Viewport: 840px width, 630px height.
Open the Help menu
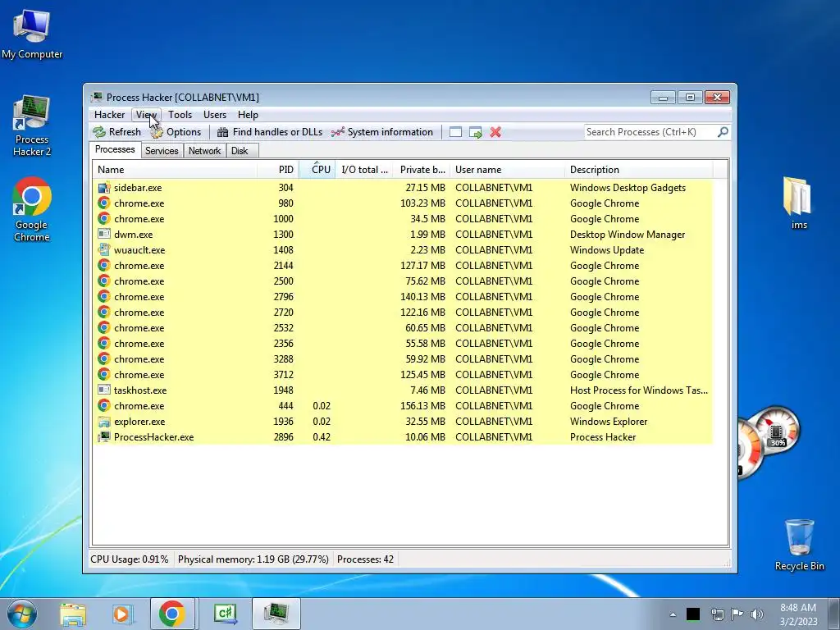click(248, 115)
